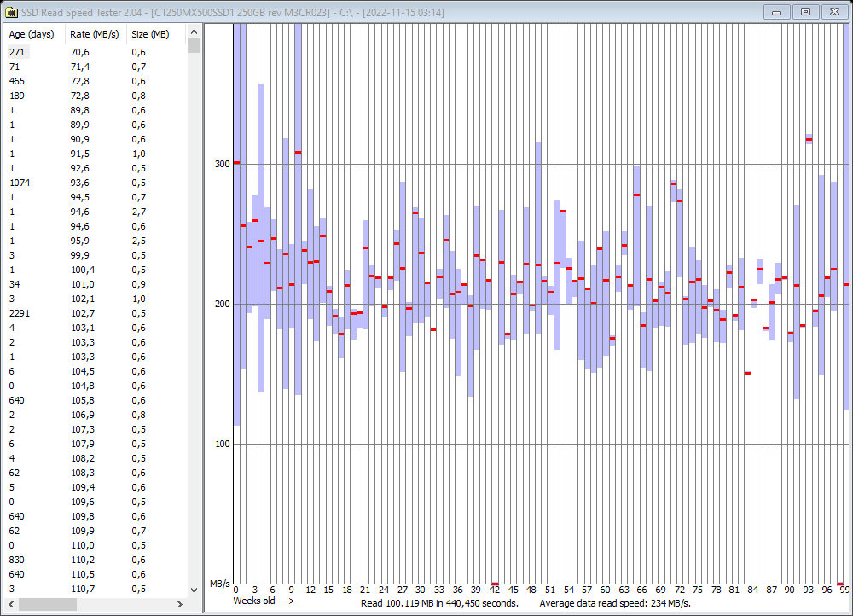Image resolution: width=853 pixels, height=616 pixels.
Task: Click the 200 MB/s axis label
Action: 223,304
